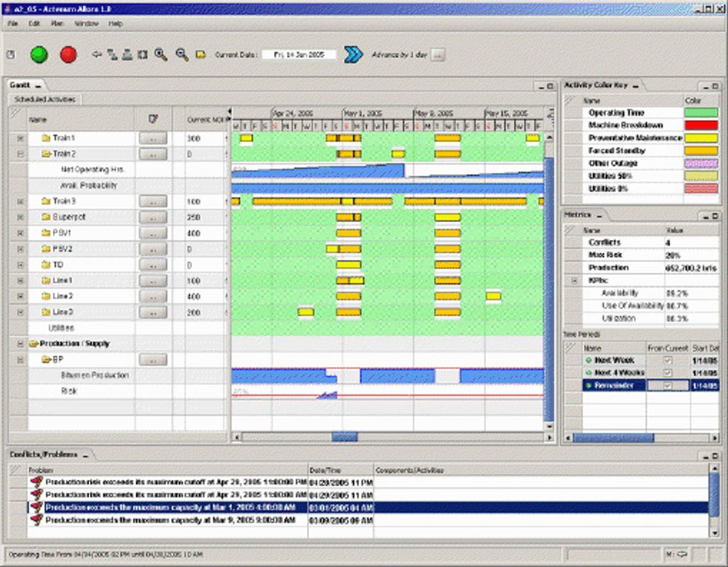The image size is (728, 567).
Task: Open the Plan menu
Action: click(57, 23)
